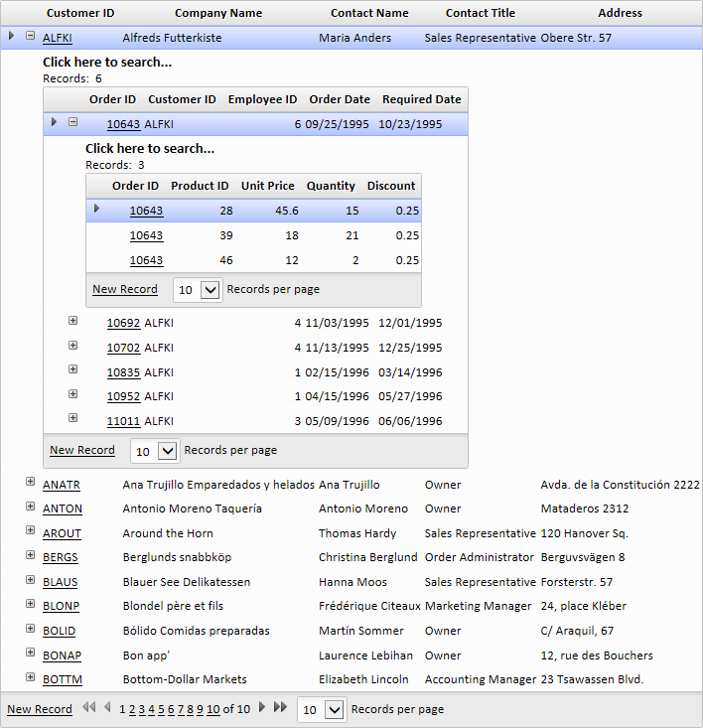Open 10643 link in product 39 row
The height and width of the screenshot is (728, 703).
pyautogui.click(x=146, y=235)
